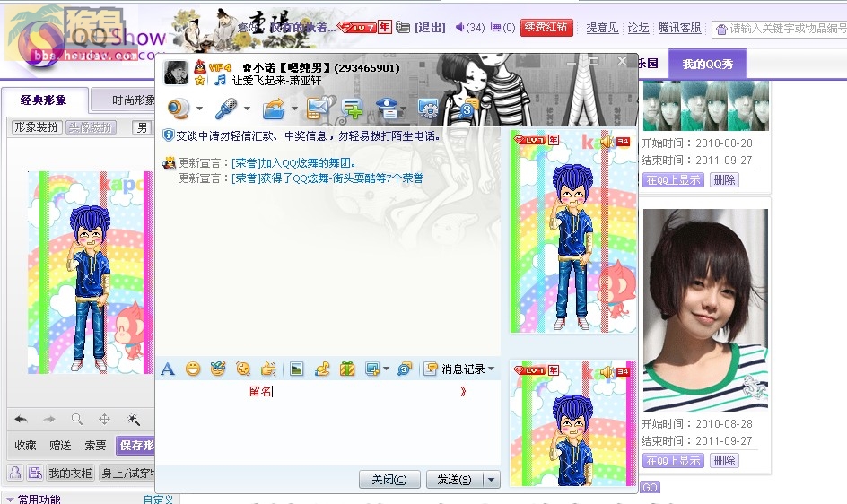Click the 续费红钻 renew button
This screenshot has height=504, width=847.
[x=546, y=27]
